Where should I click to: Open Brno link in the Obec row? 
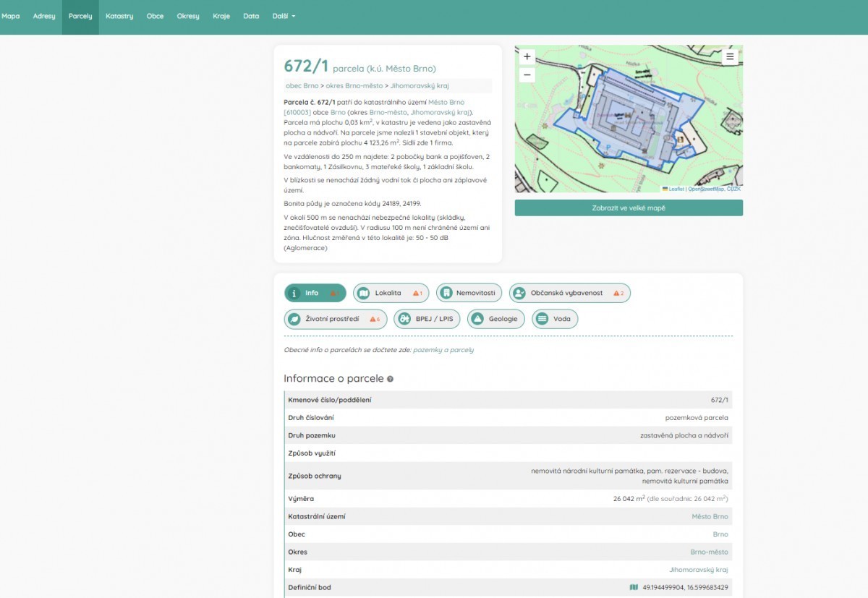pos(720,534)
